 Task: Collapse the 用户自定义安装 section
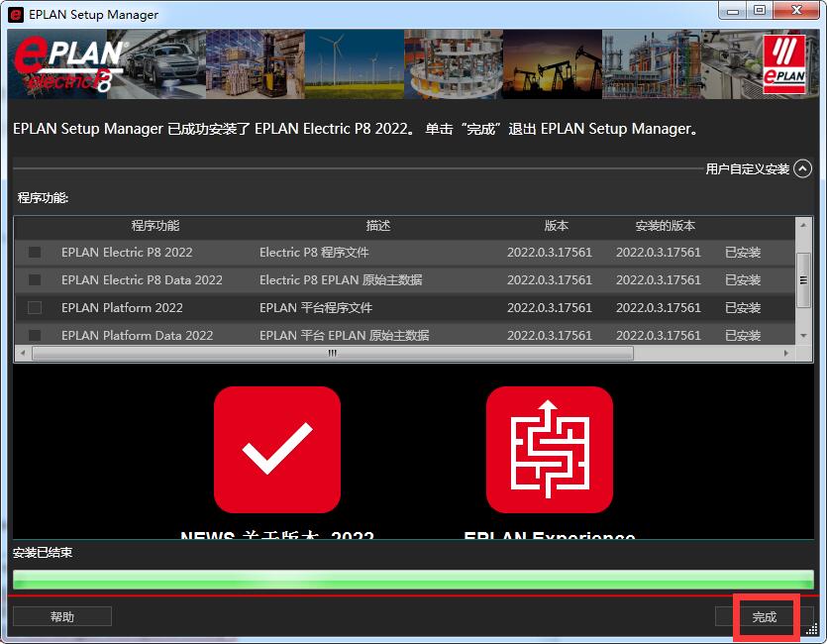tap(802, 169)
